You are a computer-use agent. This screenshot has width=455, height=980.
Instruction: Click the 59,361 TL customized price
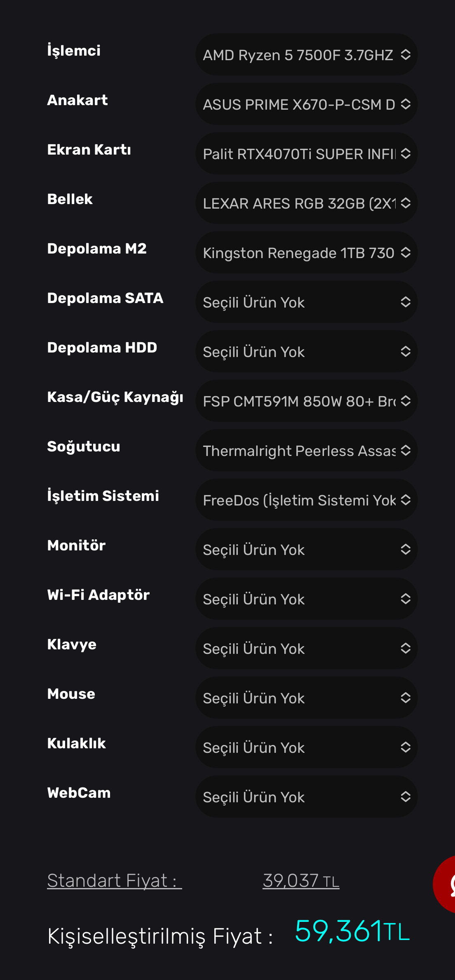click(352, 932)
